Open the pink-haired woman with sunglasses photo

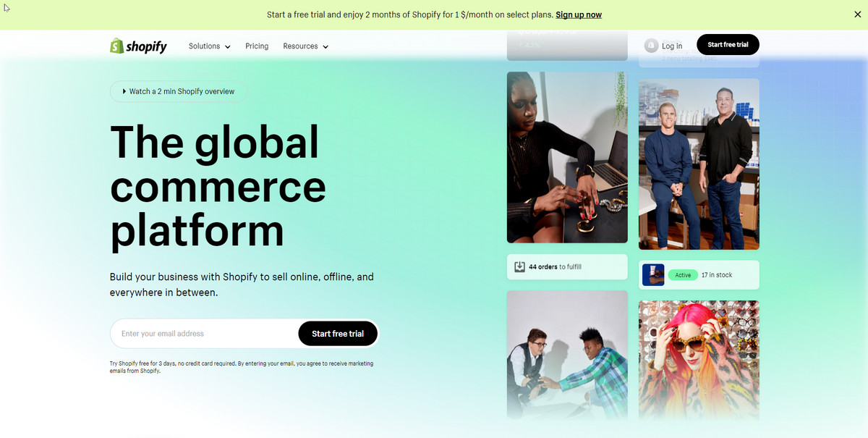699,361
